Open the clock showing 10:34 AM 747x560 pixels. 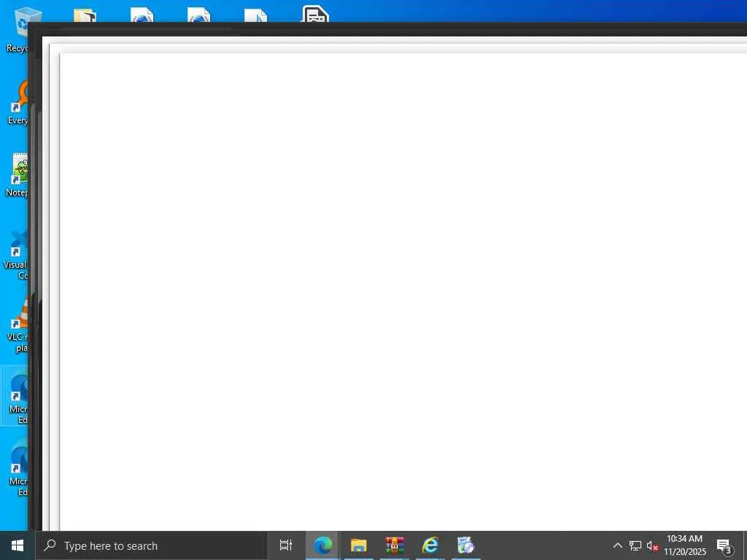pos(685,545)
